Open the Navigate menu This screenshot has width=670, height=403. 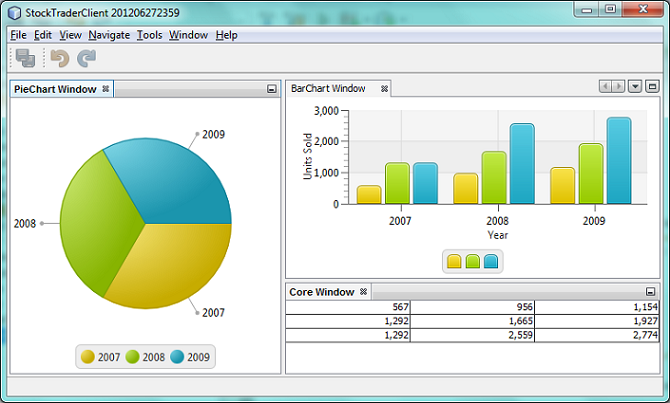coord(109,35)
